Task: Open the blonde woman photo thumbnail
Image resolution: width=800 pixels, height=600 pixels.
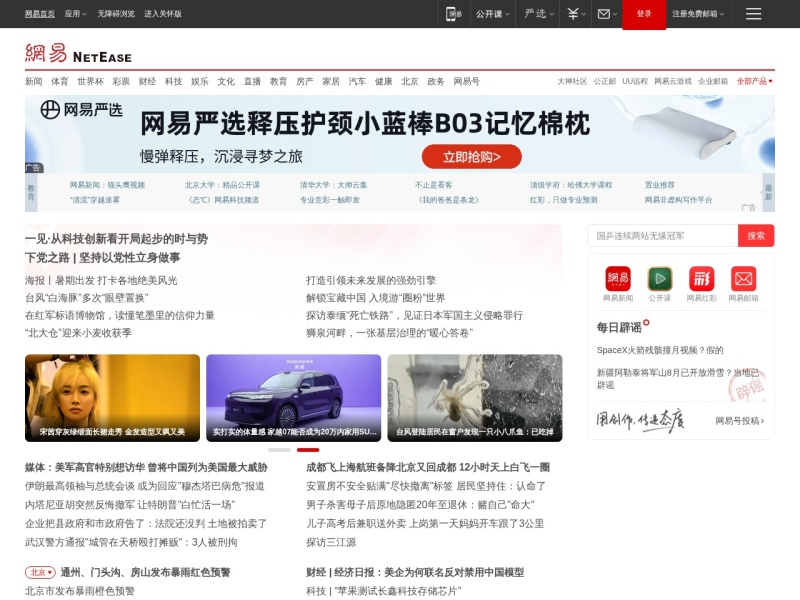Action: tap(112, 398)
